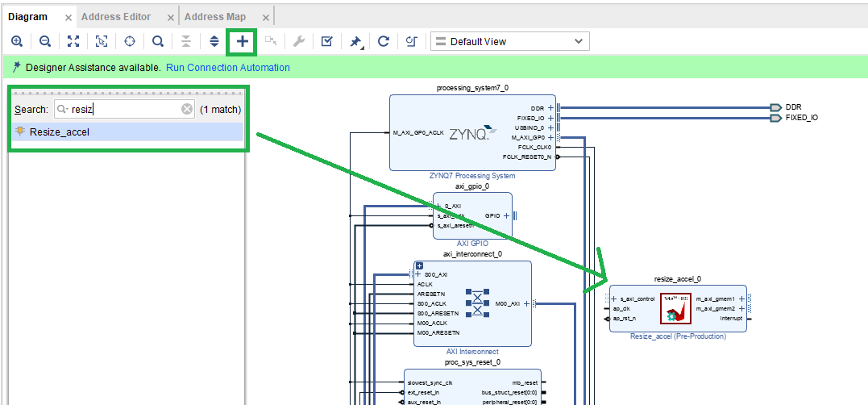Click the Zoom In toolbar icon
Viewport: 868px width, 405px height.
(x=17, y=41)
